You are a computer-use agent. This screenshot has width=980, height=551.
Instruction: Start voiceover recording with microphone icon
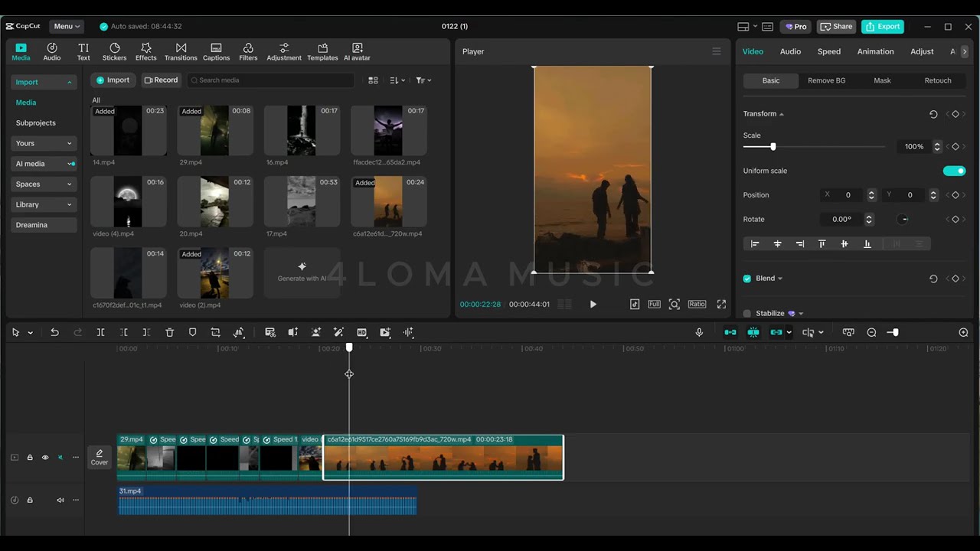pyautogui.click(x=699, y=332)
